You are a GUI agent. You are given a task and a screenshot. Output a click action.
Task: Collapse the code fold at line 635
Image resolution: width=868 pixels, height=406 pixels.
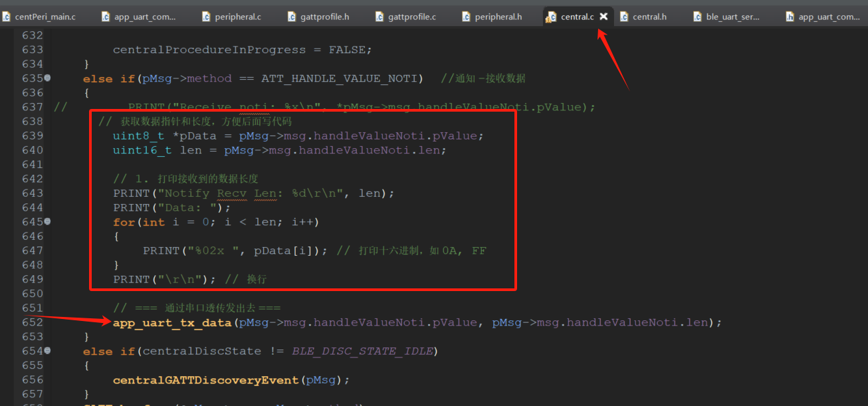[47, 78]
